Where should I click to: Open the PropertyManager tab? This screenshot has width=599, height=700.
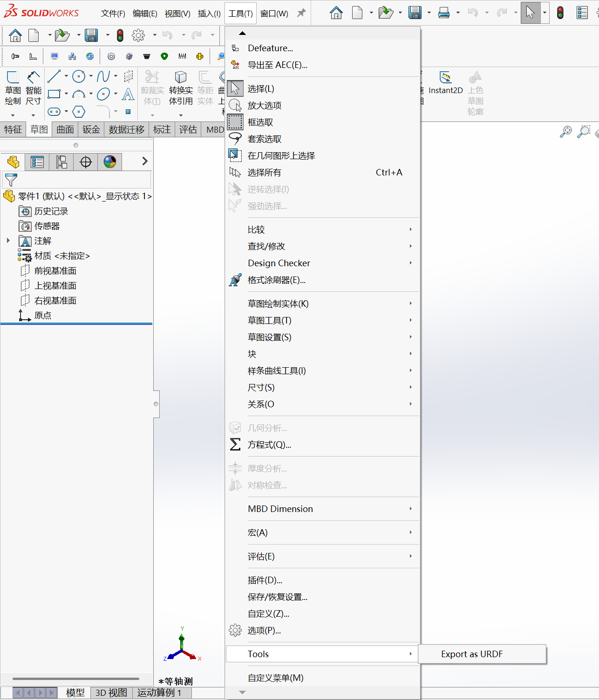pos(37,162)
